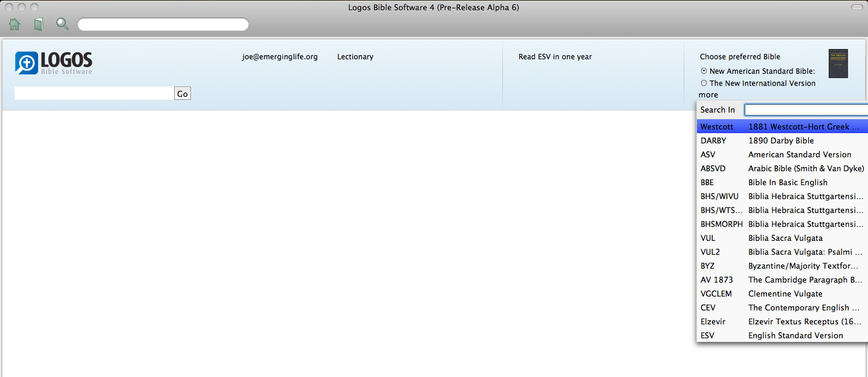
Task: Focus the rounded toolbar command box
Action: tap(163, 24)
